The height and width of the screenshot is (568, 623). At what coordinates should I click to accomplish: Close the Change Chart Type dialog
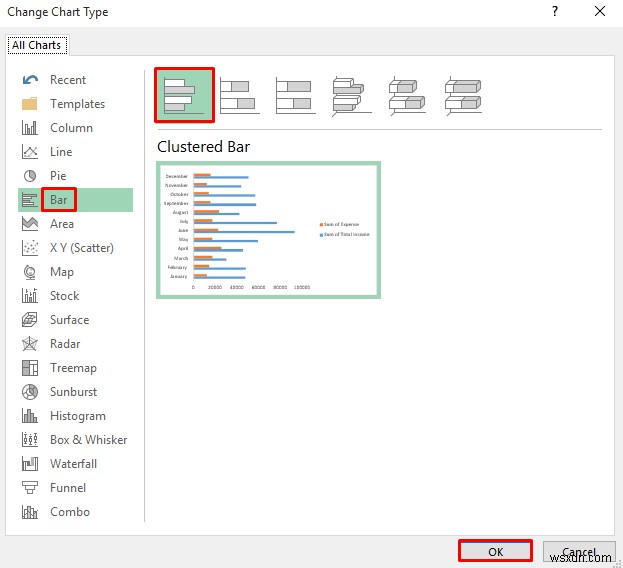click(x=600, y=11)
